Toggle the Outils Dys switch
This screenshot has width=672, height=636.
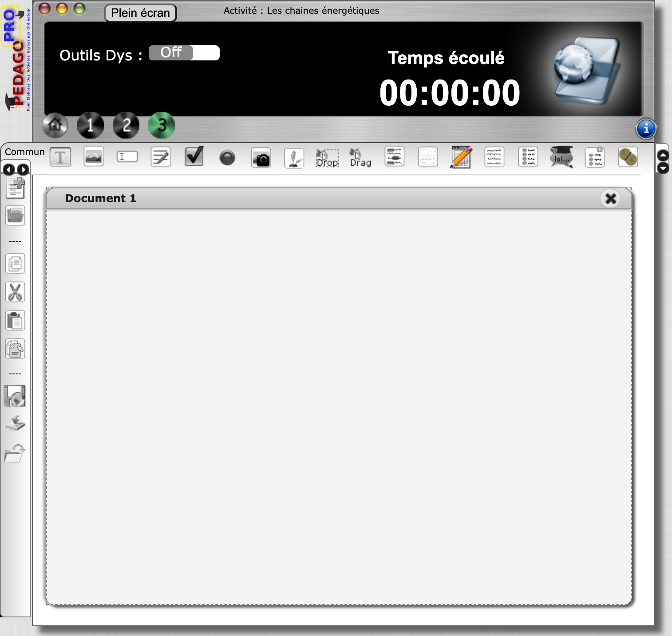(x=184, y=53)
